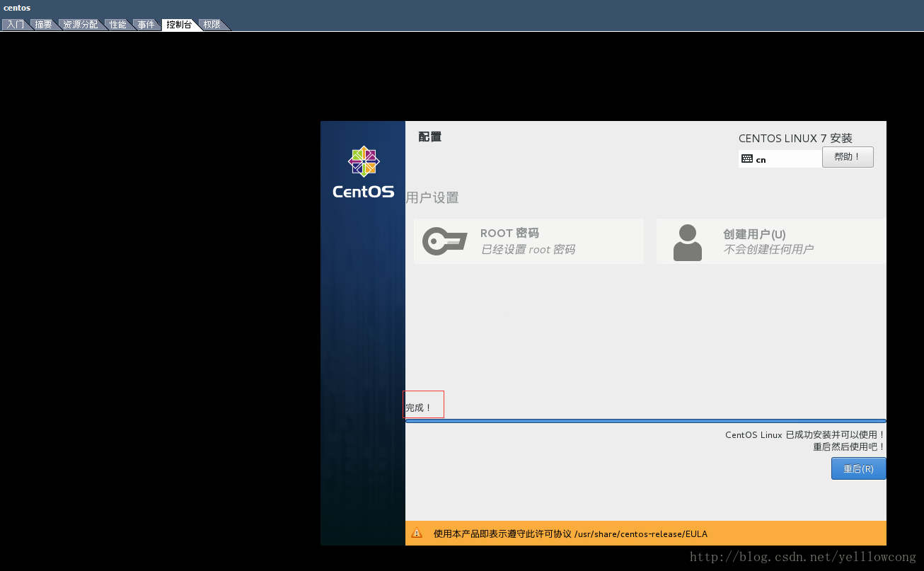Screen dimensions: 924x571
Task: Click the key icon for root password
Action: point(445,241)
